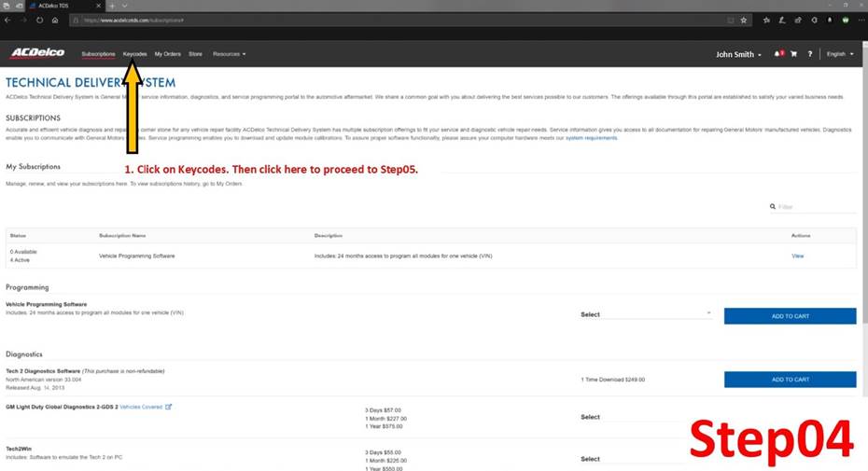
Task: Open the Keycodes page
Action: pyautogui.click(x=134, y=54)
